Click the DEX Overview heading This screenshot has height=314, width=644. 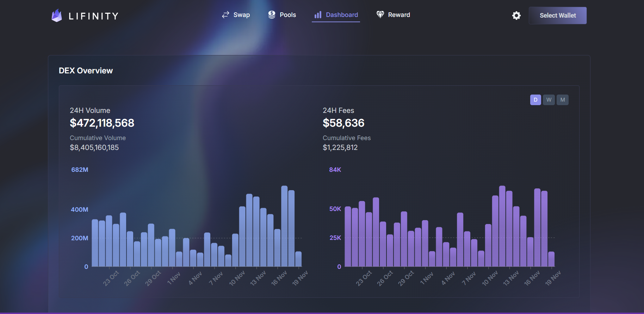click(86, 71)
